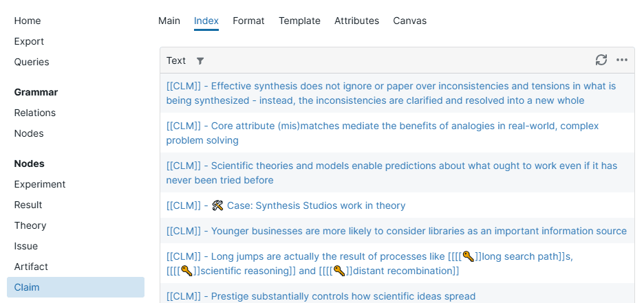Viewport: 644px width, 303px height.
Task: Click the key icon before long search path
Action: tap(469, 256)
